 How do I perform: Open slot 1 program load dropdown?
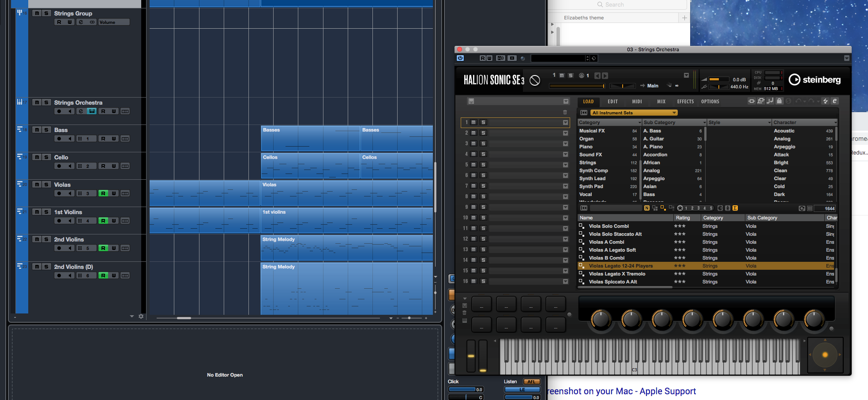pos(565,122)
